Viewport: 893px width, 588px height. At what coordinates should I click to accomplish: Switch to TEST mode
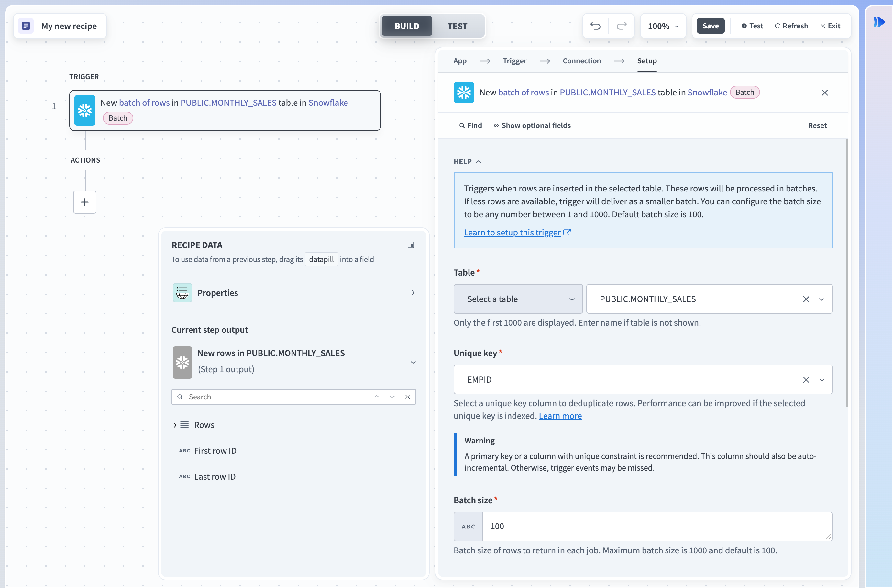point(457,26)
